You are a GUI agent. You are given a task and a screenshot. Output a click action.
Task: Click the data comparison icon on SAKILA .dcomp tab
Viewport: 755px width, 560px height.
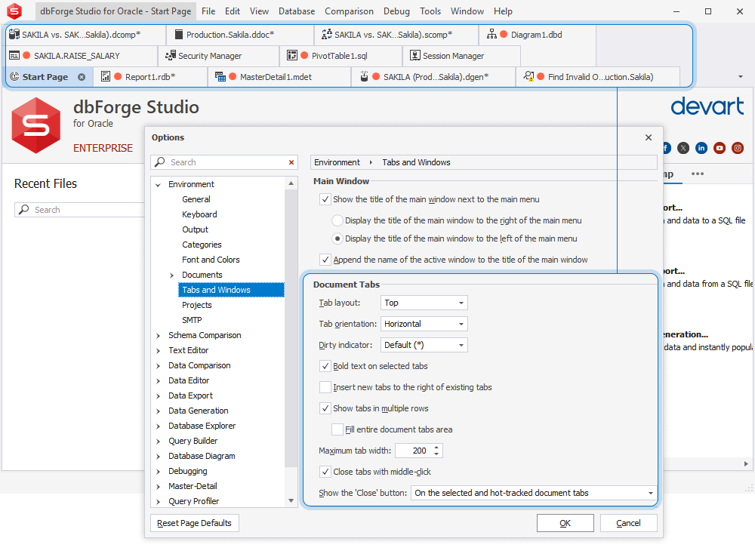tap(14, 34)
